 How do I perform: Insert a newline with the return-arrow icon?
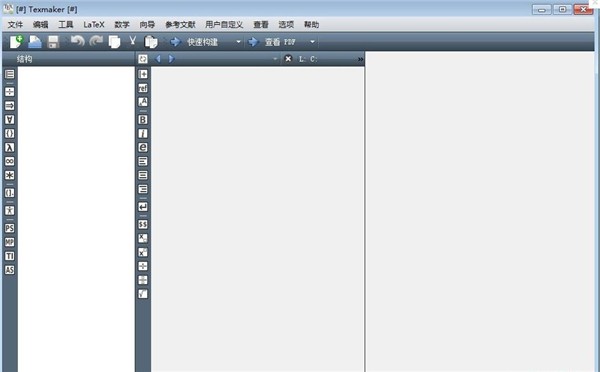[143, 207]
